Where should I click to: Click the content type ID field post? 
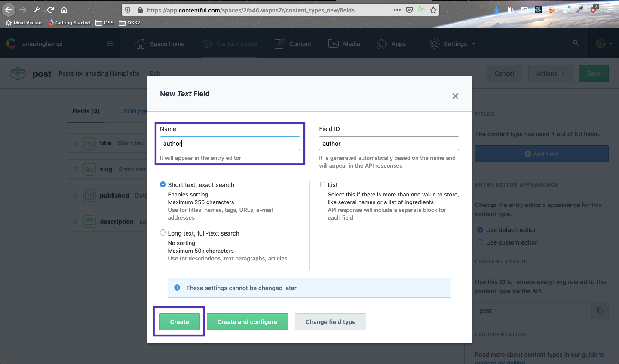[533, 311]
